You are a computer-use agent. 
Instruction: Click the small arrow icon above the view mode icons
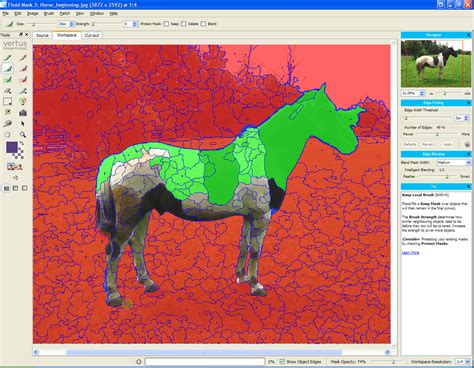(x=15, y=178)
